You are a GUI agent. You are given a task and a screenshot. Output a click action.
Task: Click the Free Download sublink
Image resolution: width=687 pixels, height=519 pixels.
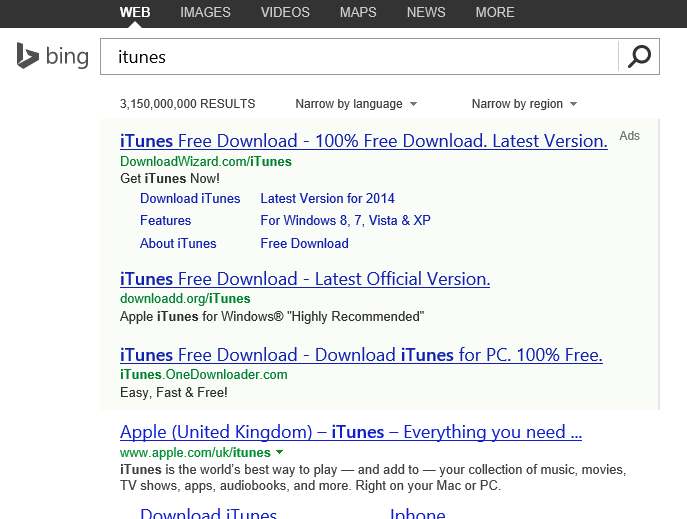(x=305, y=244)
